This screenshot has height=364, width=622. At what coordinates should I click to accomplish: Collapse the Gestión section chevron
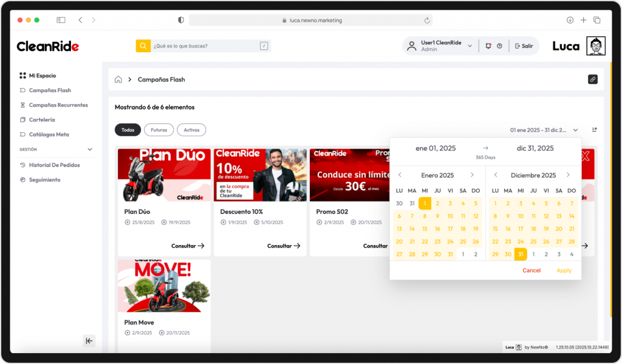(x=90, y=149)
